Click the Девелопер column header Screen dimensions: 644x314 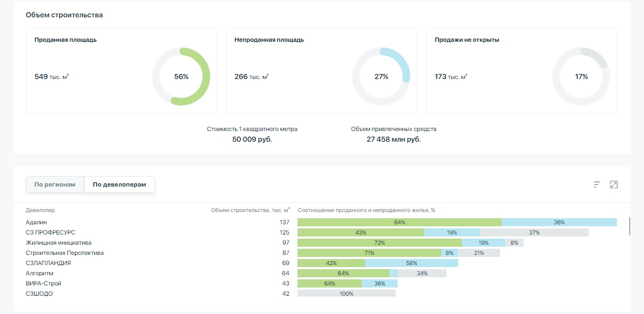(40, 210)
